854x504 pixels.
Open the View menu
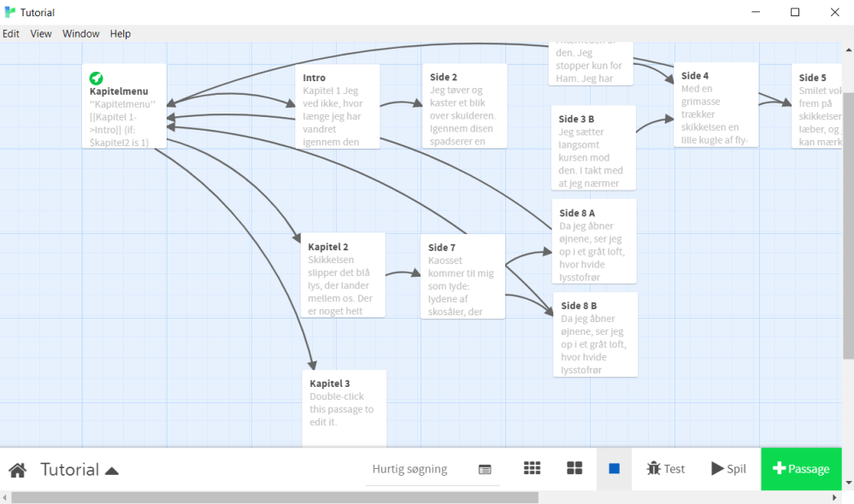41,33
